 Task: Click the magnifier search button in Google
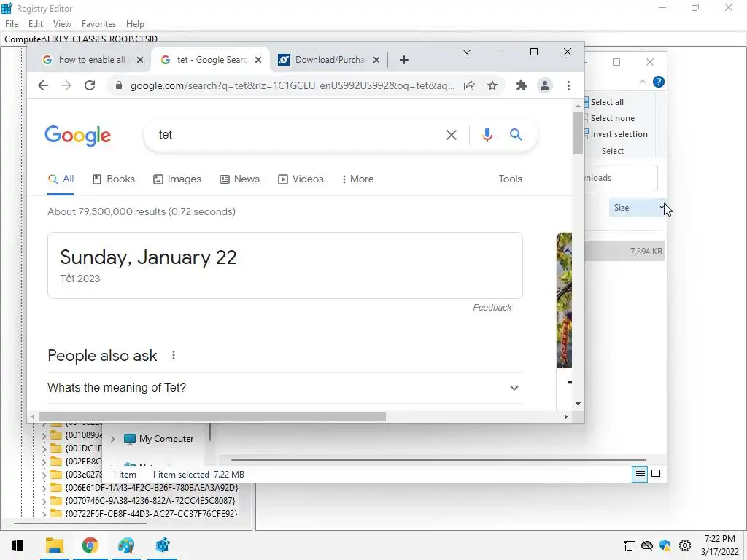tap(516, 135)
